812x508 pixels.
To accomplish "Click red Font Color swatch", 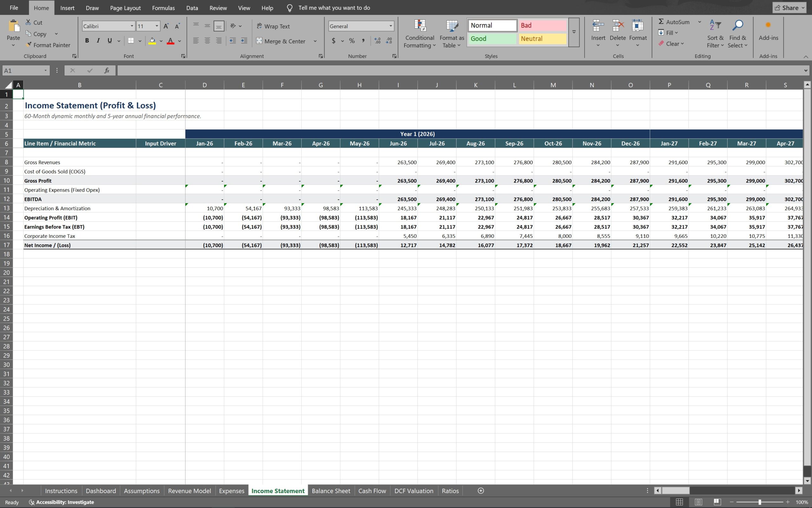I will (170, 41).
